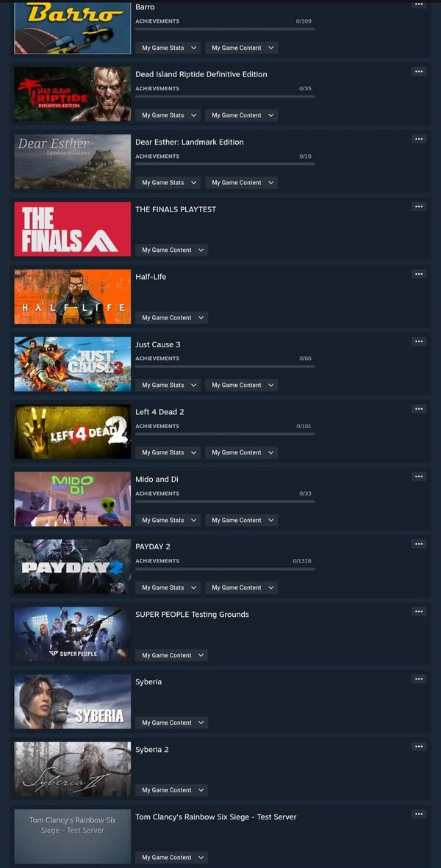Expand My Game Content dropdown for Half-Life
441x868 pixels.
click(x=172, y=318)
